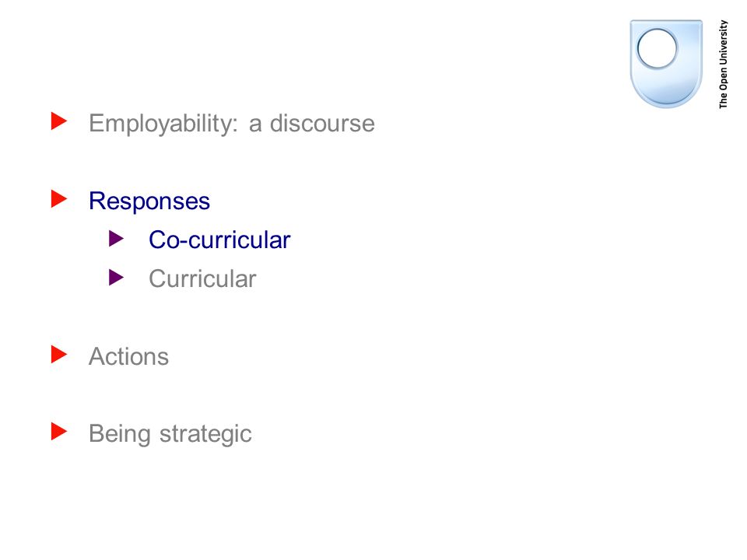
Task: Click the red arrow beside Employability
Action: (x=59, y=121)
